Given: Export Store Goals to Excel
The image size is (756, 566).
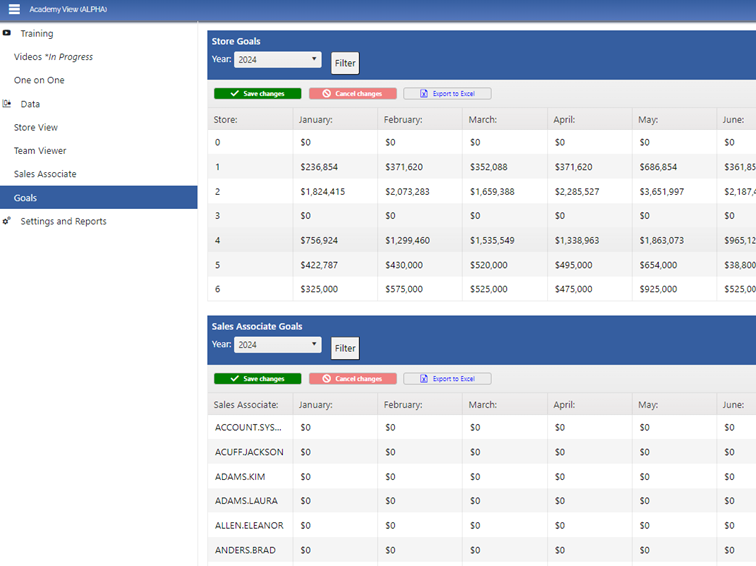Looking at the screenshot, I should click(447, 94).
